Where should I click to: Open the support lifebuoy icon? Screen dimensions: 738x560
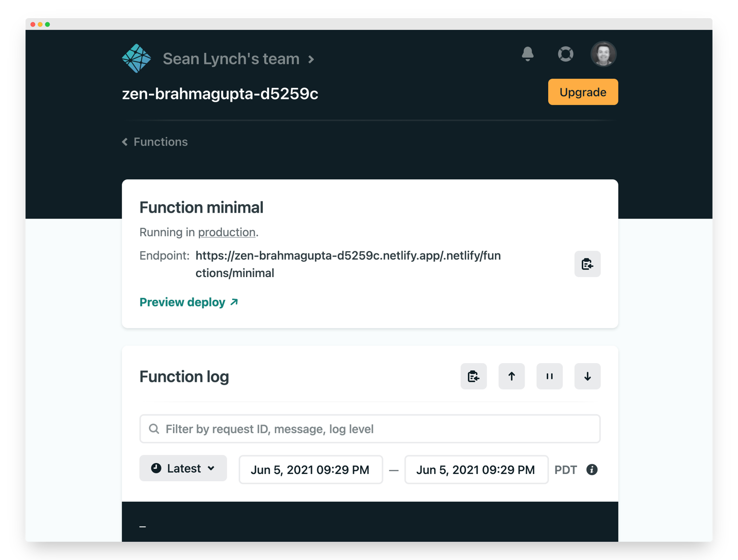pos(566,54)
